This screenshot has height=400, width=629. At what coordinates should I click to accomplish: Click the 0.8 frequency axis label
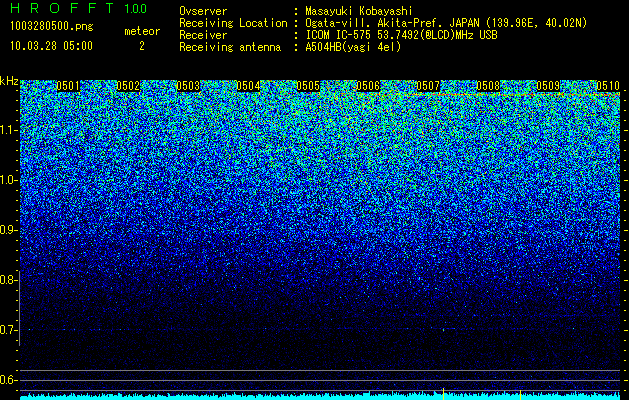pos(8,280)
